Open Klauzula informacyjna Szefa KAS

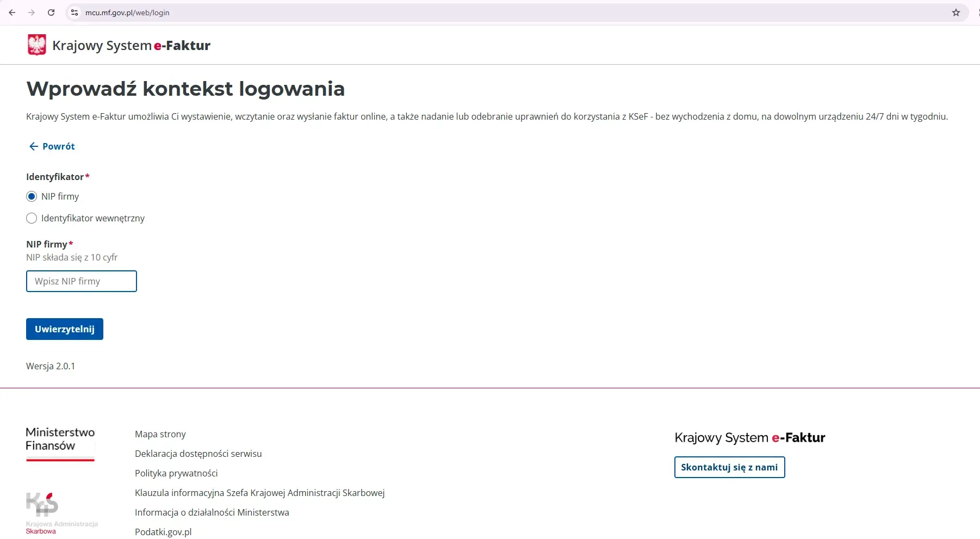(x=260, y=493)
